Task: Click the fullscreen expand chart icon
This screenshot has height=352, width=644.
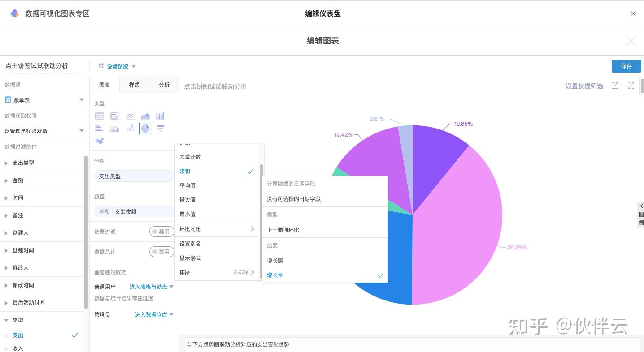Action: [631, 86]
